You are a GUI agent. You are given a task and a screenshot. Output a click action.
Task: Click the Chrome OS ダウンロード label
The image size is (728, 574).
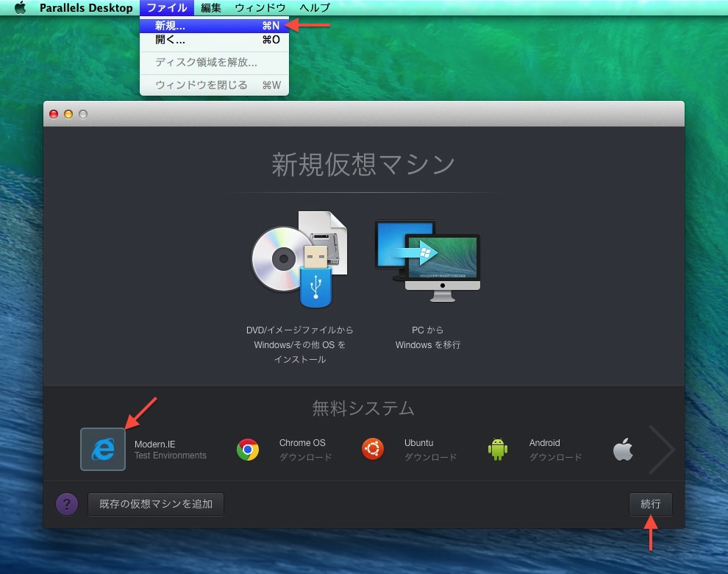tap(305, 450)
